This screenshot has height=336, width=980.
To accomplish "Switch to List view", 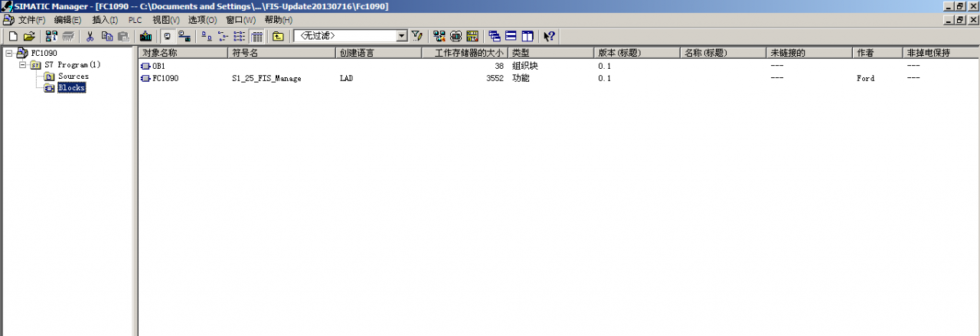I will click(240, 36).
